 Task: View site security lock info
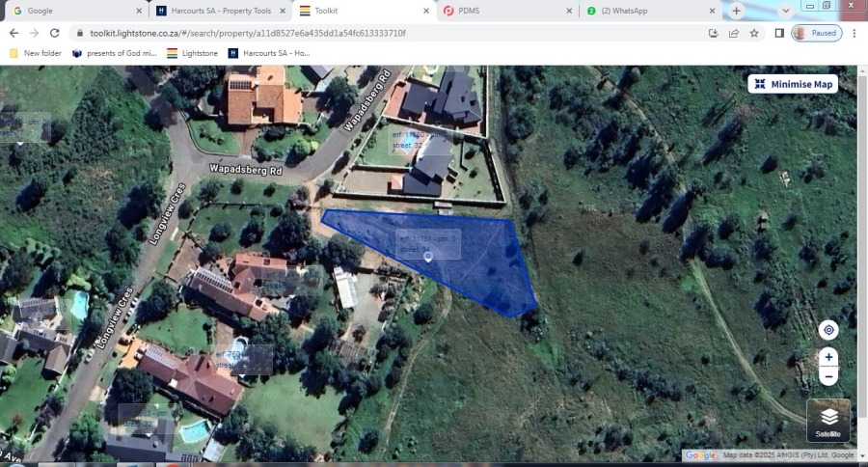coord(80,33)
